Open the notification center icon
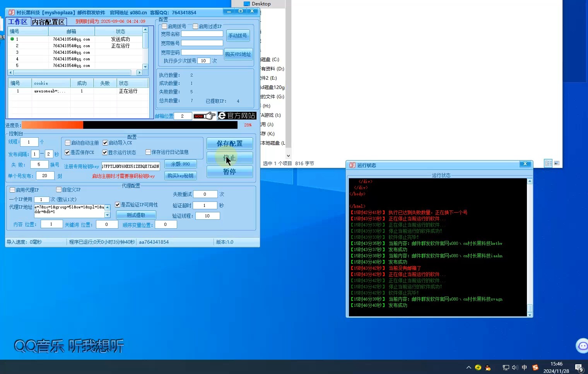Viewport: 588px width, 374px height. point(579,368)
